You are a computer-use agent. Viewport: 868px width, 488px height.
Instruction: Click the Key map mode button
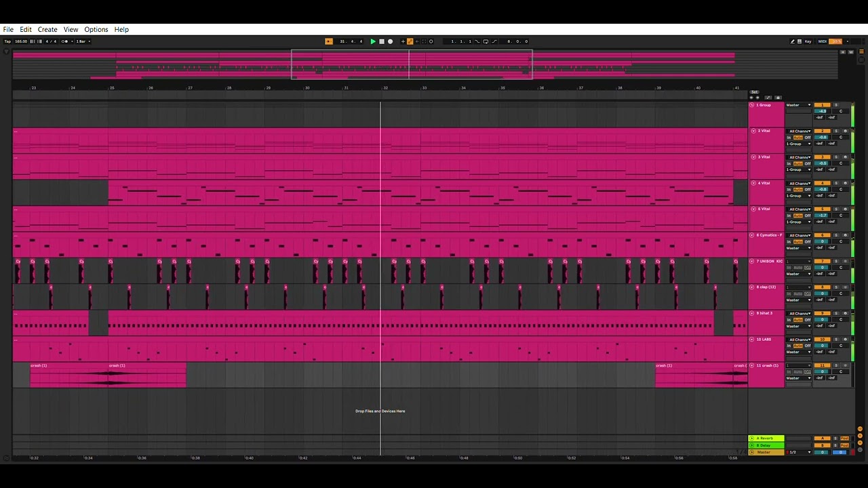(808, 41)
